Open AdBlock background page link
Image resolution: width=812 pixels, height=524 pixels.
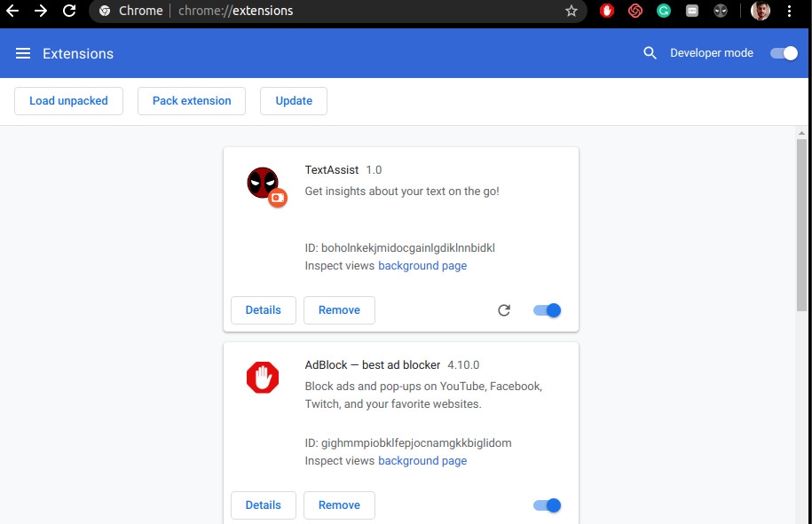pos(422,461)
